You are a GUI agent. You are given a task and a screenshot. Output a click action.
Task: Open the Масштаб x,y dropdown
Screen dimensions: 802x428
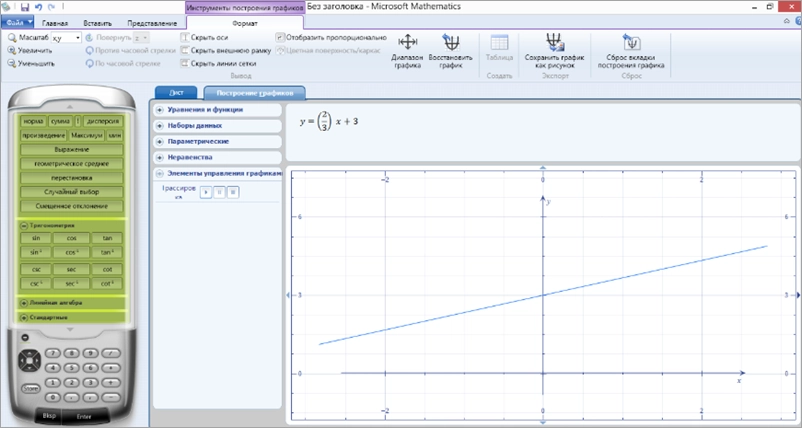click(x=66, y=38)
